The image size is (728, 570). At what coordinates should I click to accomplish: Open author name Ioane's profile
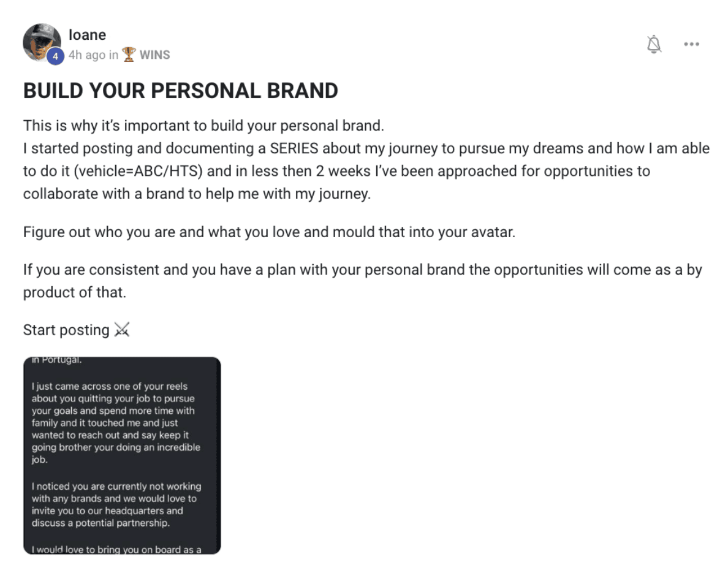pyautogui.click(x=87, y=35)
